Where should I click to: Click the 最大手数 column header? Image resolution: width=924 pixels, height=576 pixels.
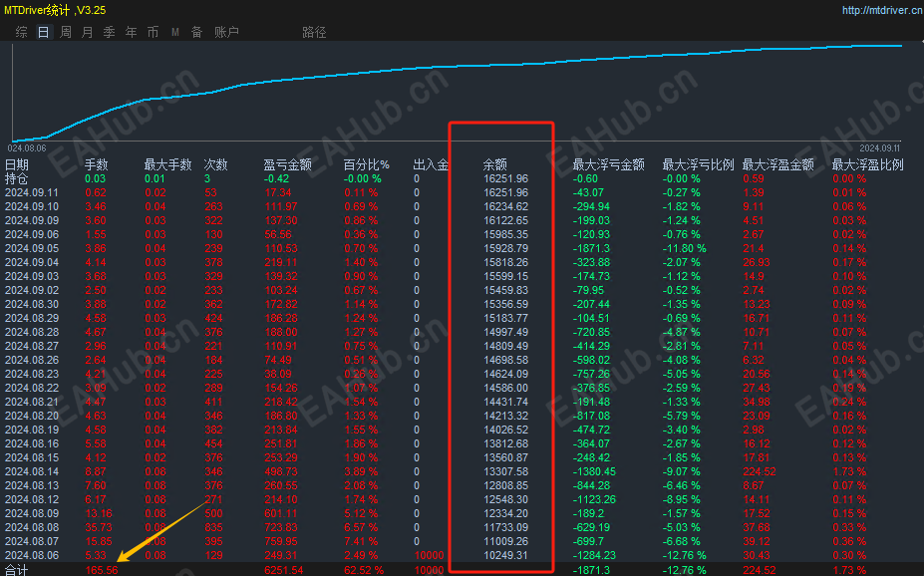pyautogui.click(x=167, y=164)
